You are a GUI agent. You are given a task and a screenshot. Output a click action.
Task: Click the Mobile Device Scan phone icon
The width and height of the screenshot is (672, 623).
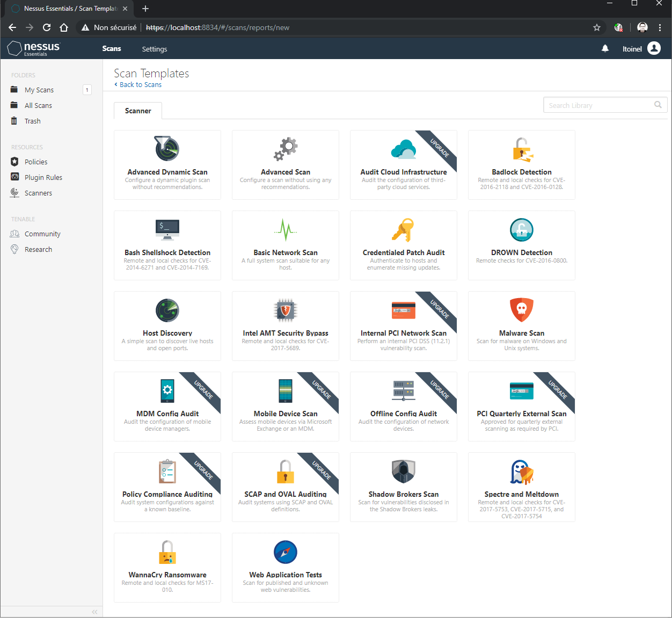point(286,390)
